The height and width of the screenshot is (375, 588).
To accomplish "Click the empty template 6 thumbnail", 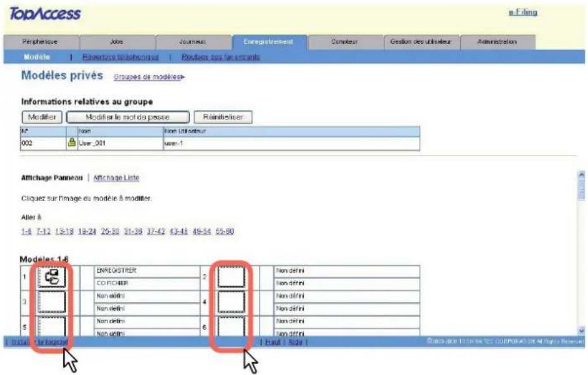I will (x=231, y=326).
